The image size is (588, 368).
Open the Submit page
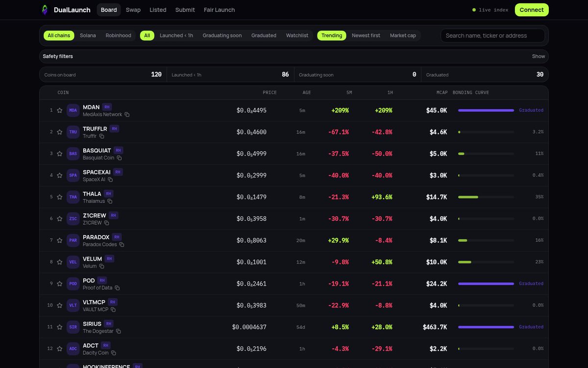point(185,10)
